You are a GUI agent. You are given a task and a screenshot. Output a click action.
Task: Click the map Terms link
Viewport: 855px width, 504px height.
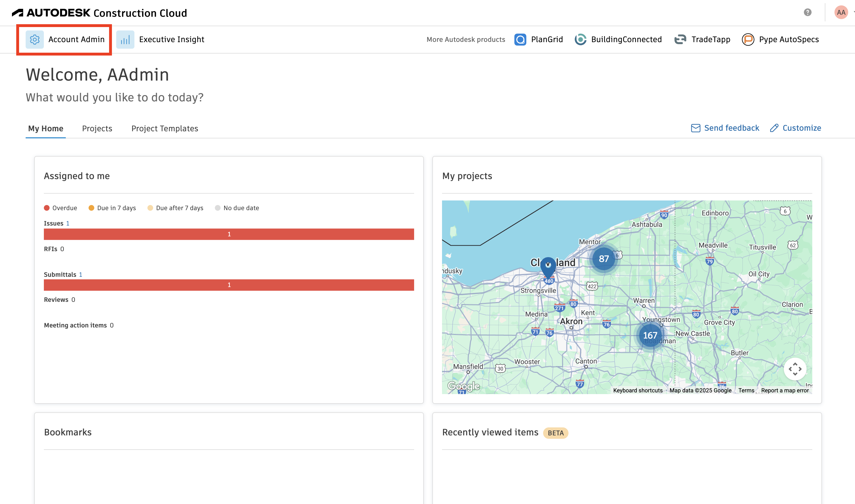[746, 390]
